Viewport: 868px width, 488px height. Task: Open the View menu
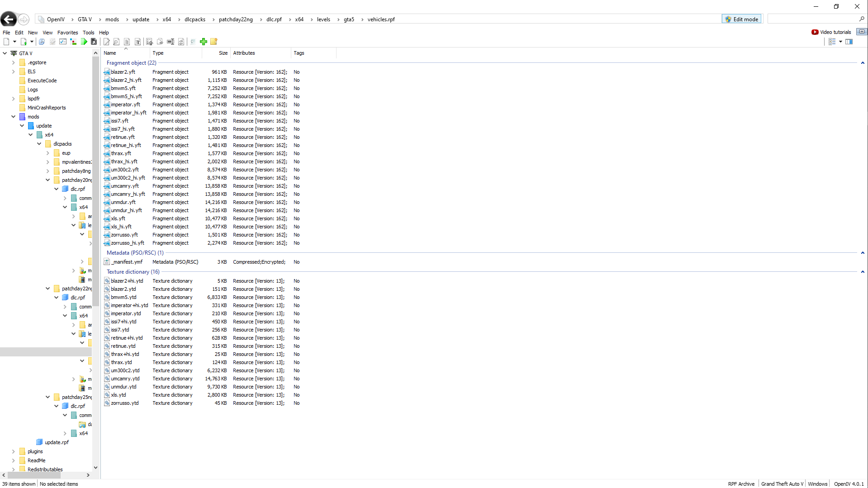pos(47,33)
